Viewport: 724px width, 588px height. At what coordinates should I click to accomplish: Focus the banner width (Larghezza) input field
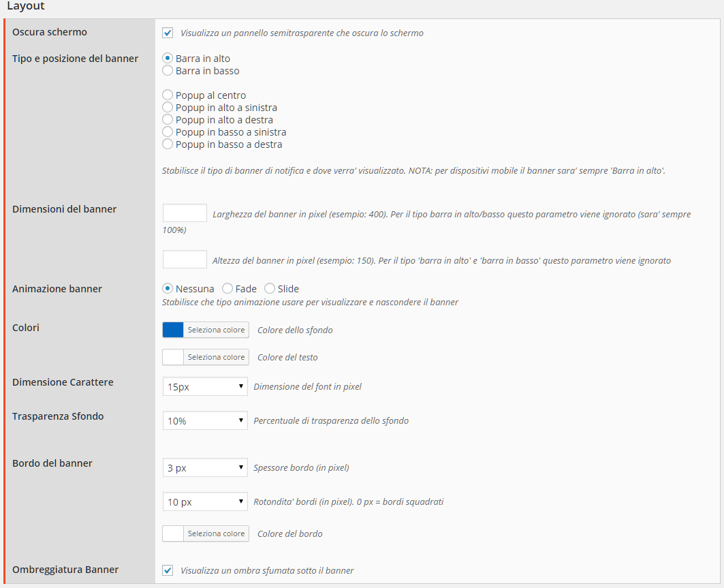click(x=185, y=213)
